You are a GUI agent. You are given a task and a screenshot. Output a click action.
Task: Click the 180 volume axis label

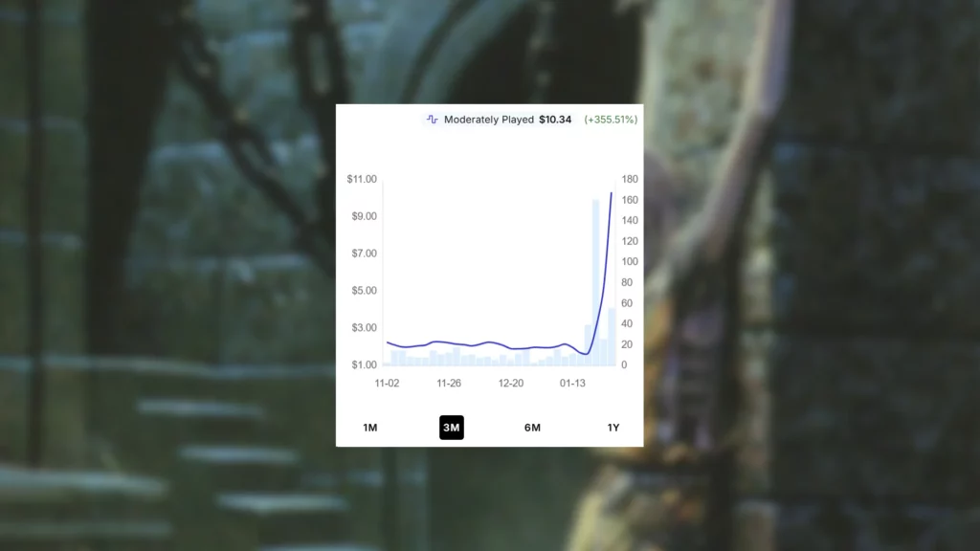pyautogui.click(x=630, y=179)
